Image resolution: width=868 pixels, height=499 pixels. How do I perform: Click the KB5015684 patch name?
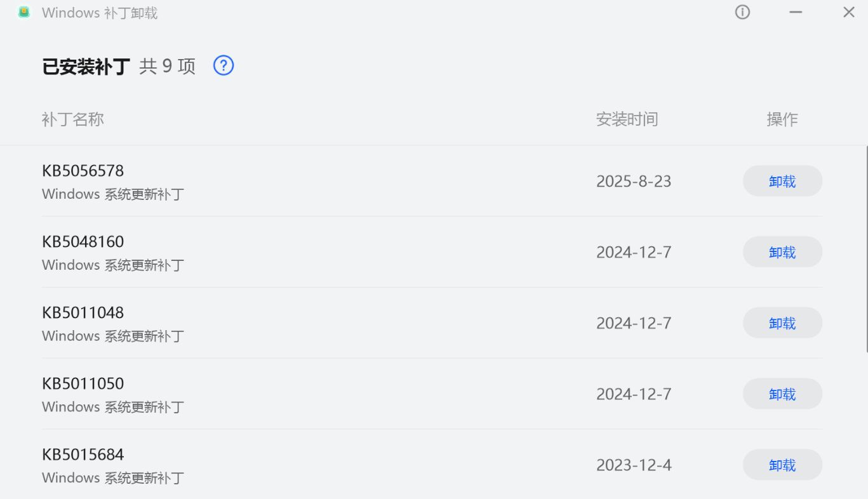coord(83,455)
